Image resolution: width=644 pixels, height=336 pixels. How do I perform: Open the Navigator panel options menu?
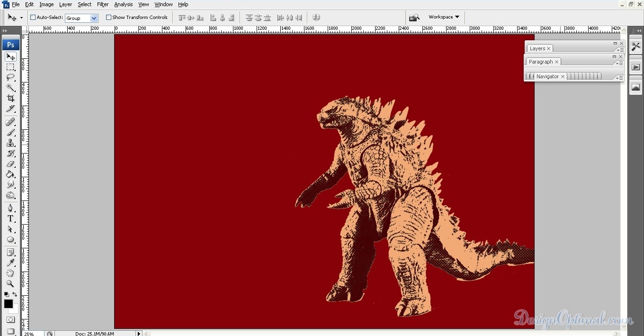620,77
